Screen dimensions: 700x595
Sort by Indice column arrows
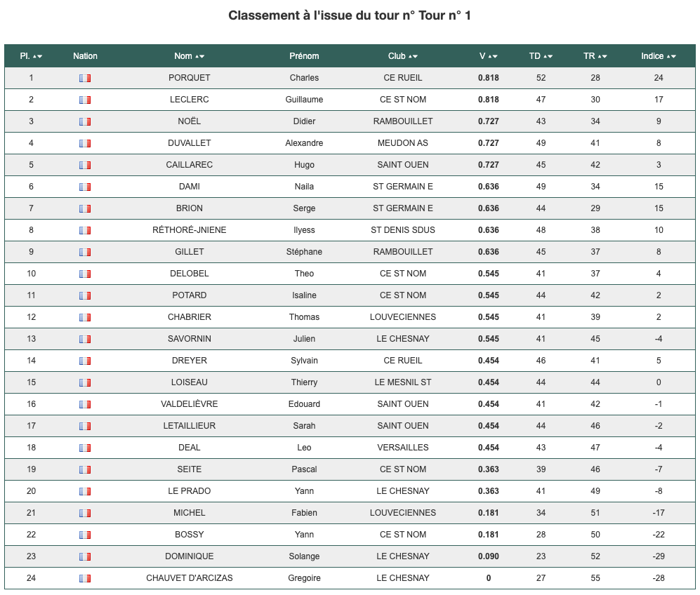[671, 57]
